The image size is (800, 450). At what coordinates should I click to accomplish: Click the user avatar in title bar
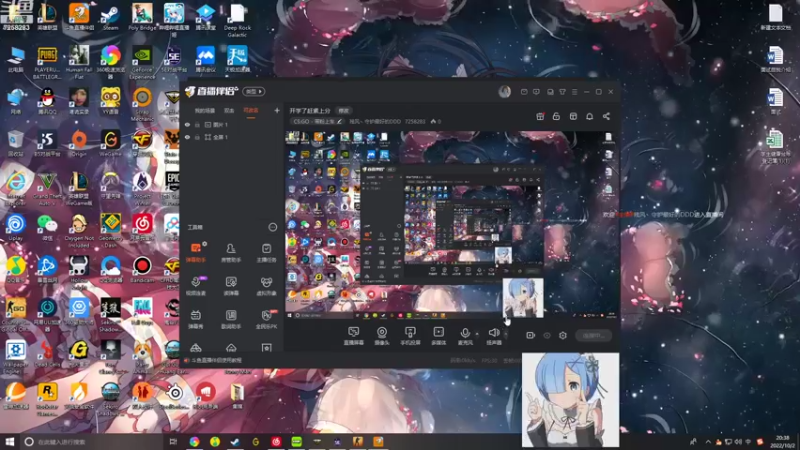click(x=505, y=91)
